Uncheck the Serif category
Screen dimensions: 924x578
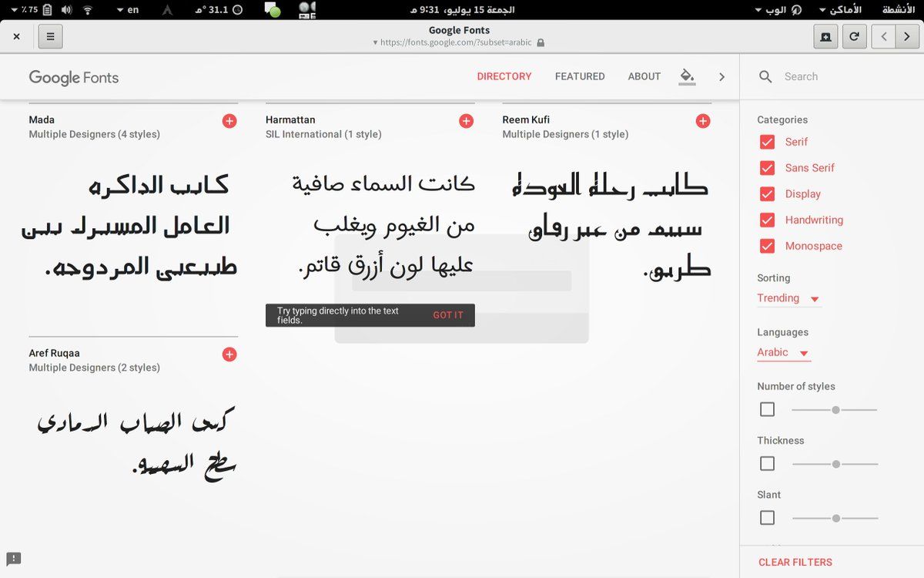pyautogui.click(x=767, y=142)
